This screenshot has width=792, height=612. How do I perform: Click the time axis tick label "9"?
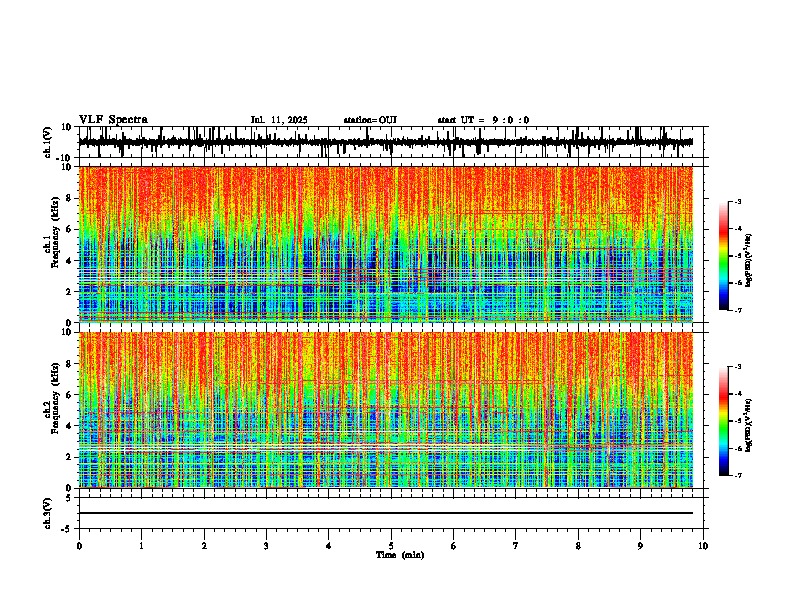pos(640,546)
